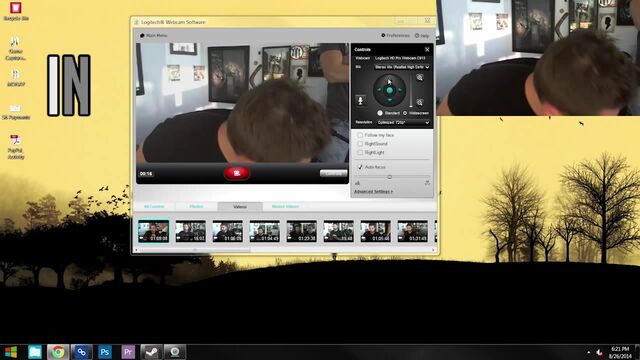Enable the RightSound checkbox
The width and height of the screenshot is (640, 360).
pos(360,144)
